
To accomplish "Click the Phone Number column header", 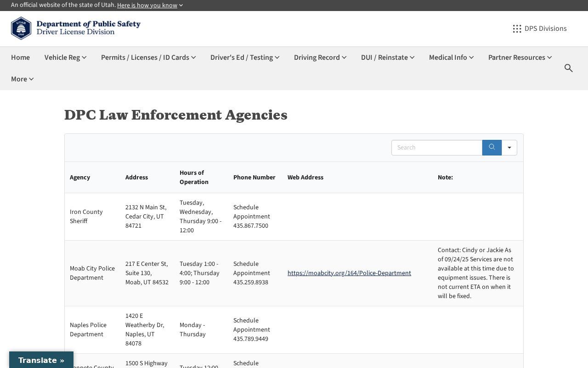I will [254, 178].
